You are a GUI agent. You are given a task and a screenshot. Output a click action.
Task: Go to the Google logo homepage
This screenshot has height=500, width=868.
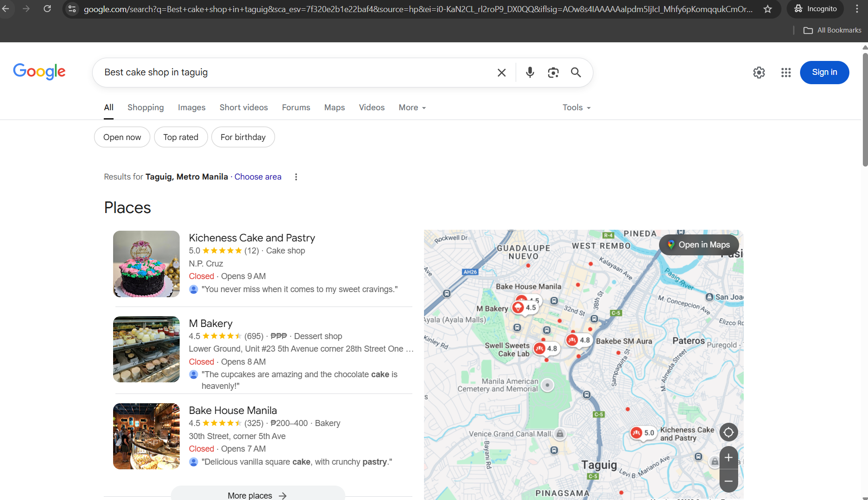[x=40, y=72]
